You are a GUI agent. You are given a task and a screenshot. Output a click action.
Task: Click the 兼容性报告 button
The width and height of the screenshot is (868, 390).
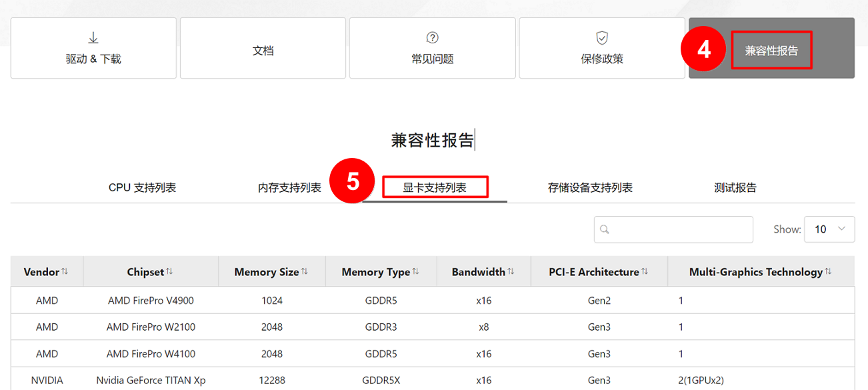(x=771, y=50)
